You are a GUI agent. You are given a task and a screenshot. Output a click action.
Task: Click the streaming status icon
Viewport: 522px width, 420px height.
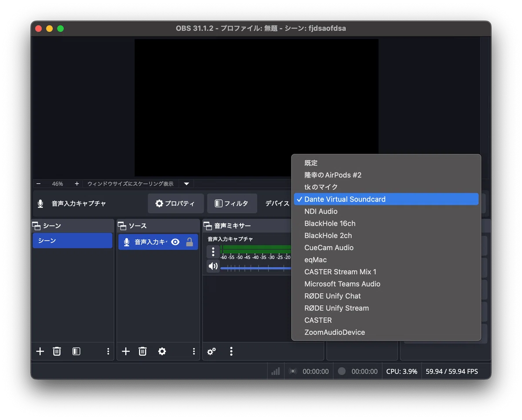click(293, 371)
